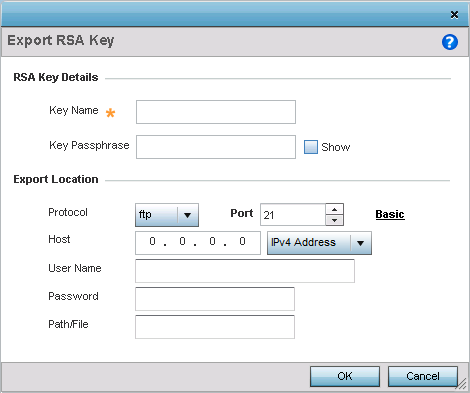The image size is (470, 393).
Task: Decrease Port value with down arrow
Action: [335, 220]
